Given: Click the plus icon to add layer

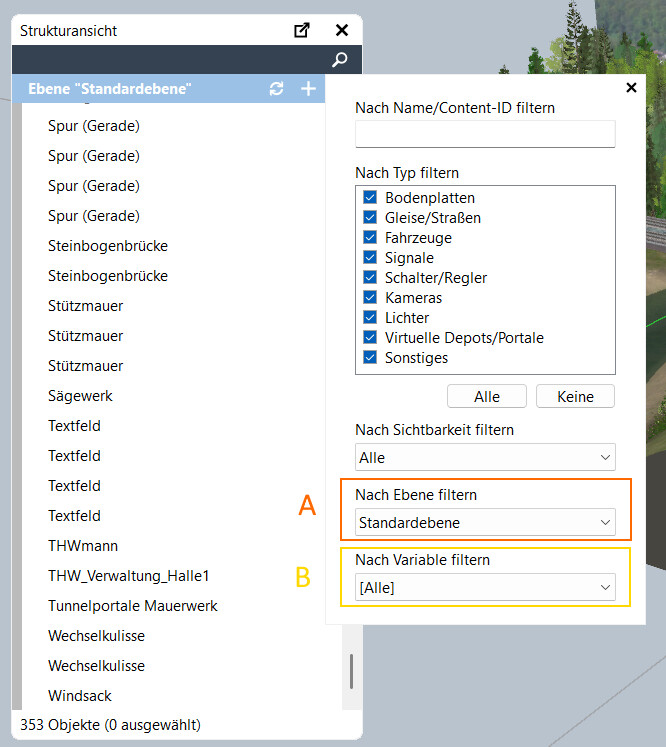Looking at the screenshot, I should click(x=308, y=89).
